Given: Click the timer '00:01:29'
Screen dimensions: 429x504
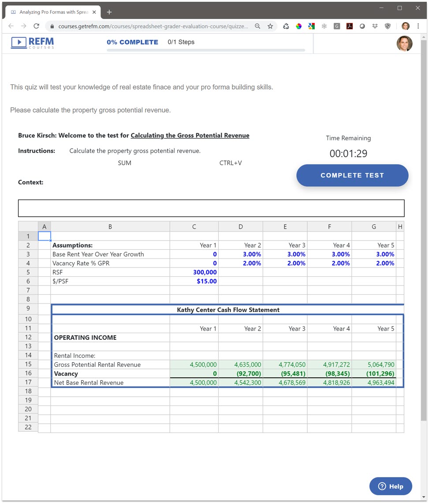Looking at the screenshot, I should 348,154.
